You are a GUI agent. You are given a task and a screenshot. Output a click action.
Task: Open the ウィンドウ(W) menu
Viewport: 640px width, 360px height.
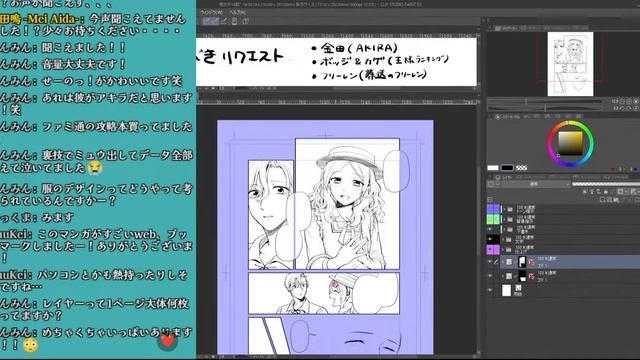211,13
